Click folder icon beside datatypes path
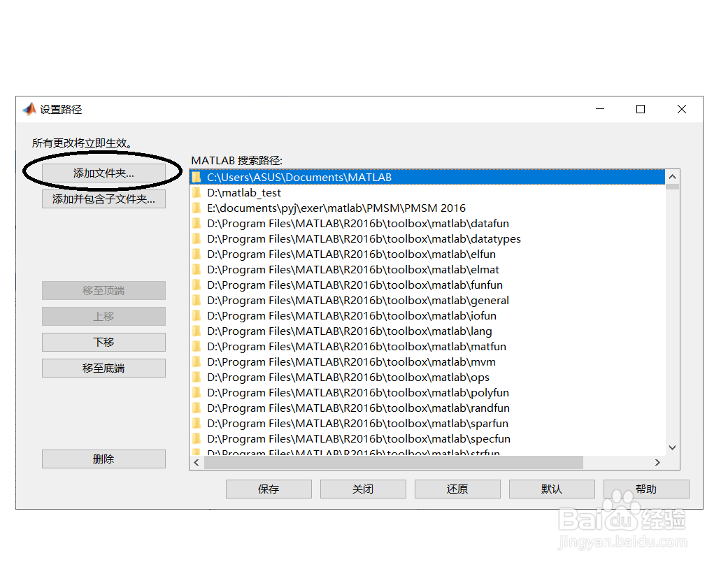The image size is (728, 567). point(197,238)
